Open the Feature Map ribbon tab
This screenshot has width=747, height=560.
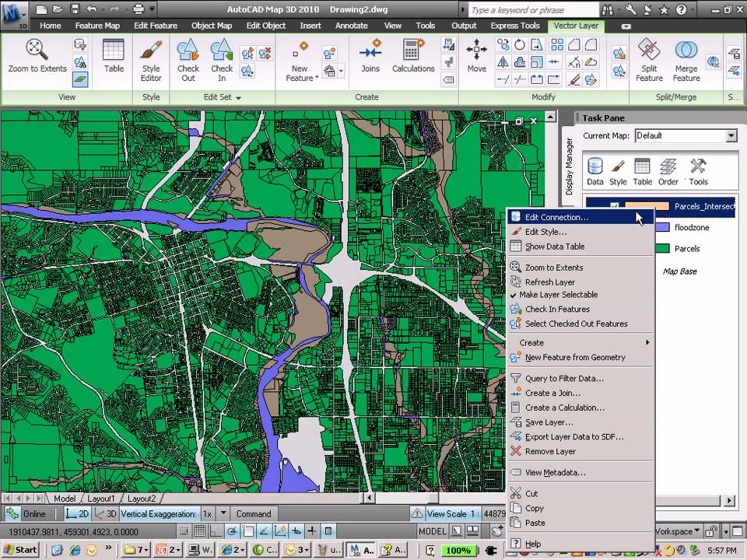click(x=97, y=26)
